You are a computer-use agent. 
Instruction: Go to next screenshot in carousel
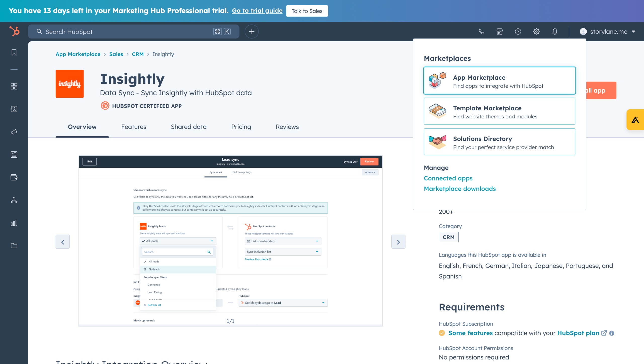(398, 242)
